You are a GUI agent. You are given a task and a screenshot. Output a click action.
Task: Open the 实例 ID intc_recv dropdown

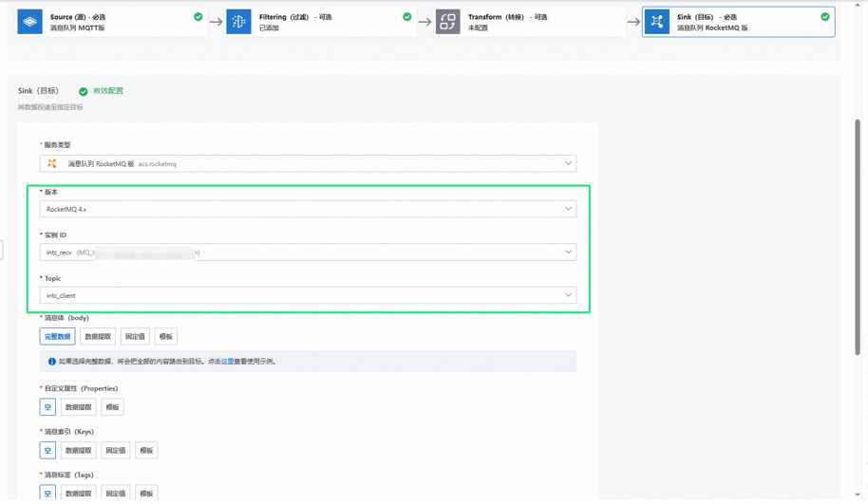click(308, 252)
